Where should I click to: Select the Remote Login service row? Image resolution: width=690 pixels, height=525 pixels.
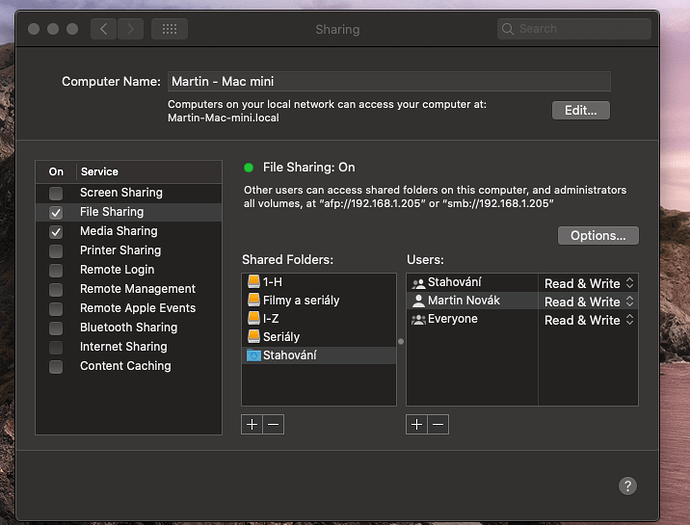(128, 270)
